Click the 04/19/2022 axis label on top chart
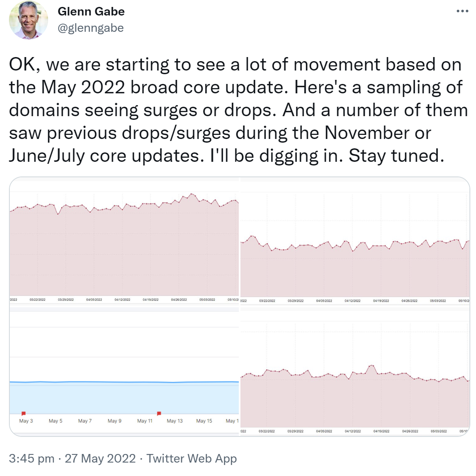The height and width of the screenshot is (476, 476). (x=150, y=299)
